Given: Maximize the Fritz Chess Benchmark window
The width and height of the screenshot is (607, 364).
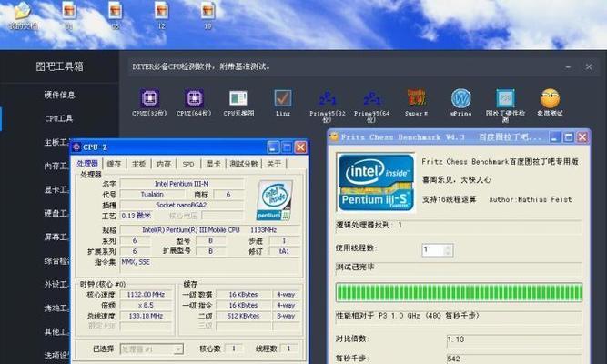Looking at the screenshot, I should (x=568, y=137).
